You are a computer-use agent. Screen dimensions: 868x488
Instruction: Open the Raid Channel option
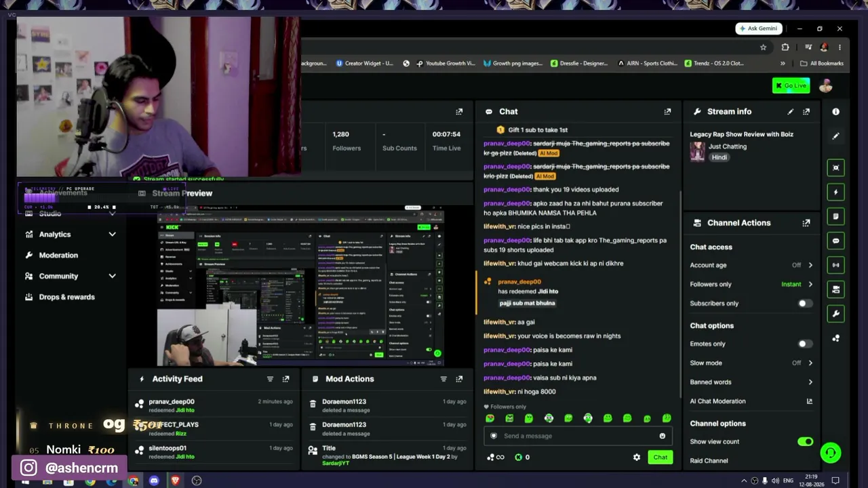click(709, 461)
